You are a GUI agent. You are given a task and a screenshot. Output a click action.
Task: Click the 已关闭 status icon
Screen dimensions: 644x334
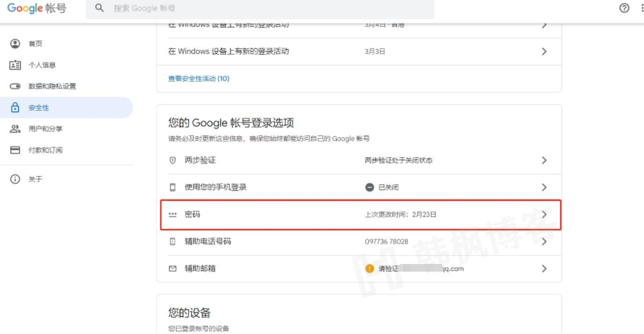(x=369, y=187)
